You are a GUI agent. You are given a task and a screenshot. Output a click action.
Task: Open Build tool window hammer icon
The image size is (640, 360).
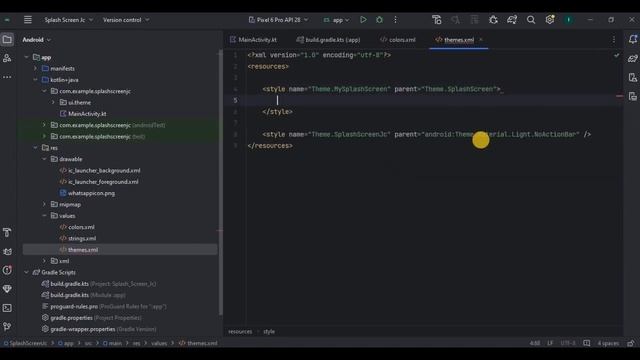pyautogui.click(x=7, y=233)
